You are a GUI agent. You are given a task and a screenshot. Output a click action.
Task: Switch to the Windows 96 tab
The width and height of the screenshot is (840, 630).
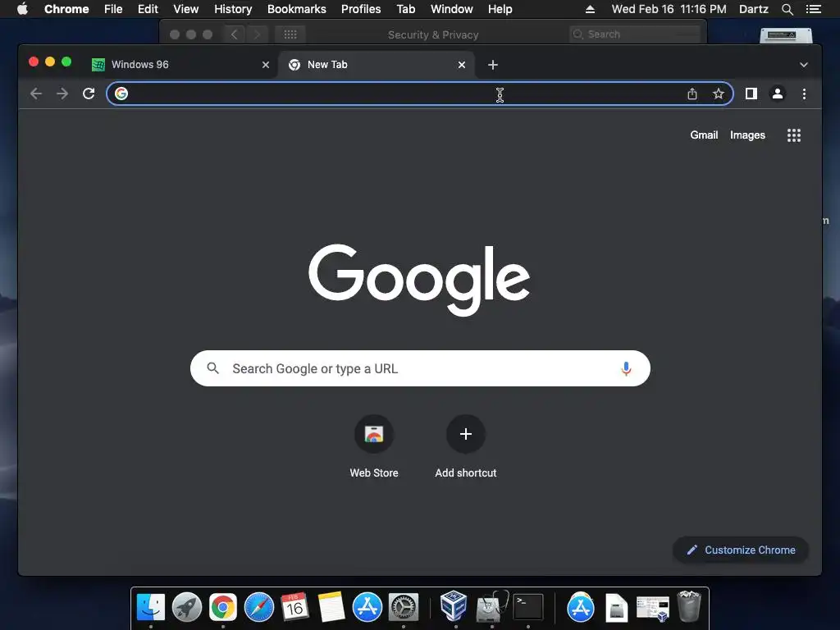pos(180,65)
